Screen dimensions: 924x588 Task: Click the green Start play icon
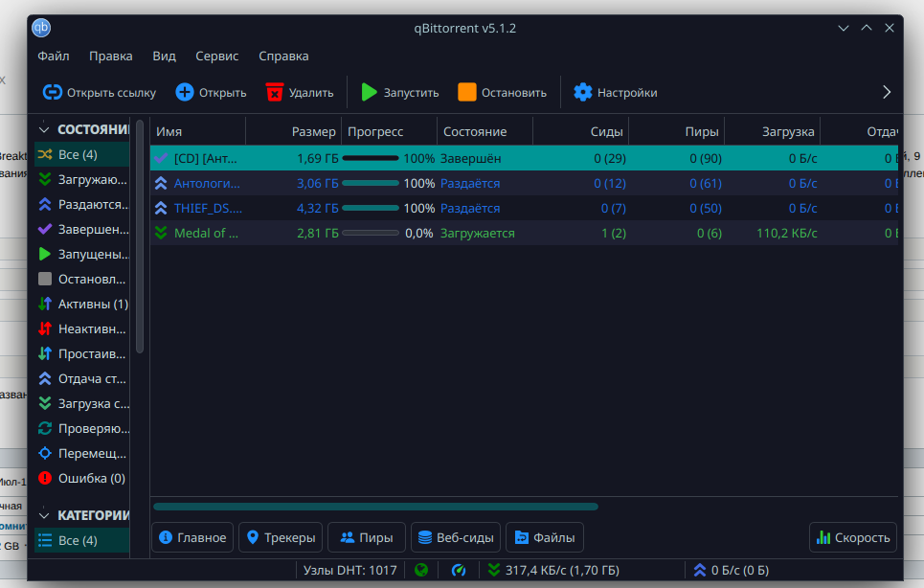coord(369,93)
